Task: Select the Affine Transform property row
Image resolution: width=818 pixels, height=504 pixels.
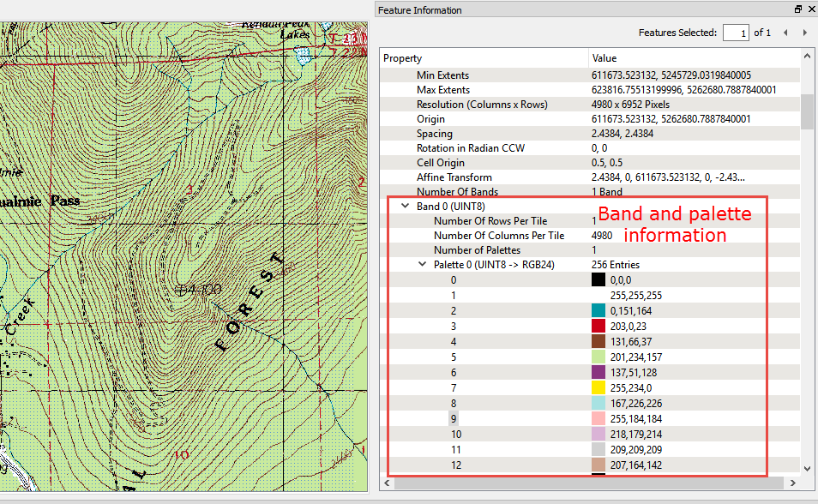Action: coord(454,177)
